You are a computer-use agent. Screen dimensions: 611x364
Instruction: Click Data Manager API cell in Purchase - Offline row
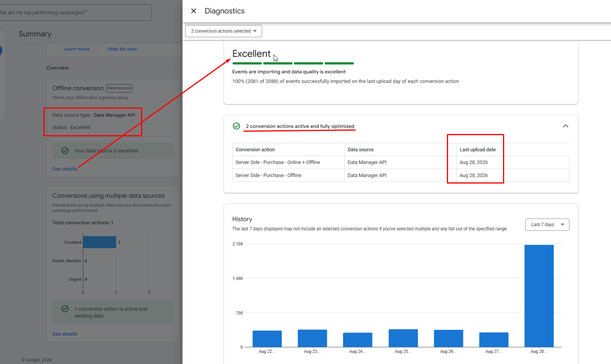pyautogui.click(x=367, y=175)
